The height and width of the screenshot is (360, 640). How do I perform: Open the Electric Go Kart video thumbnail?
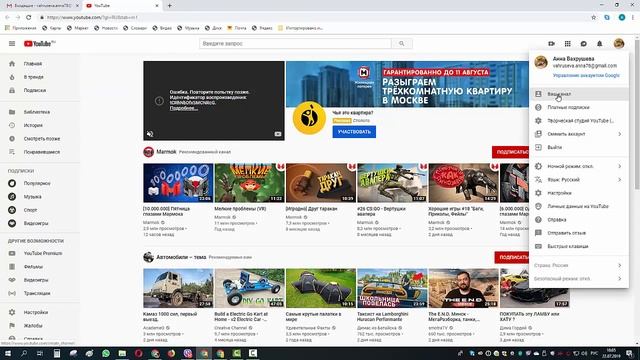coord(249,288)
